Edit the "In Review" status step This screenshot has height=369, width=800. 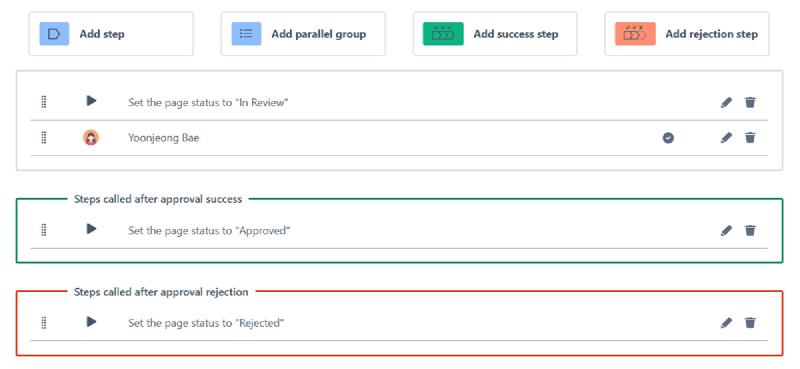point(726,103)
